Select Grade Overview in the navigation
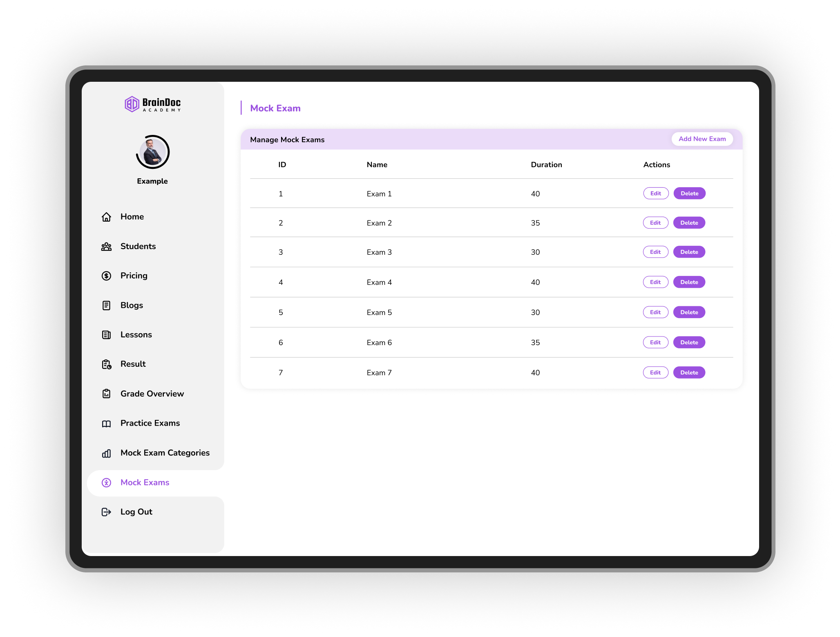Image resolution: width=840 pixels, height=637 pixels. click(152, 394)
